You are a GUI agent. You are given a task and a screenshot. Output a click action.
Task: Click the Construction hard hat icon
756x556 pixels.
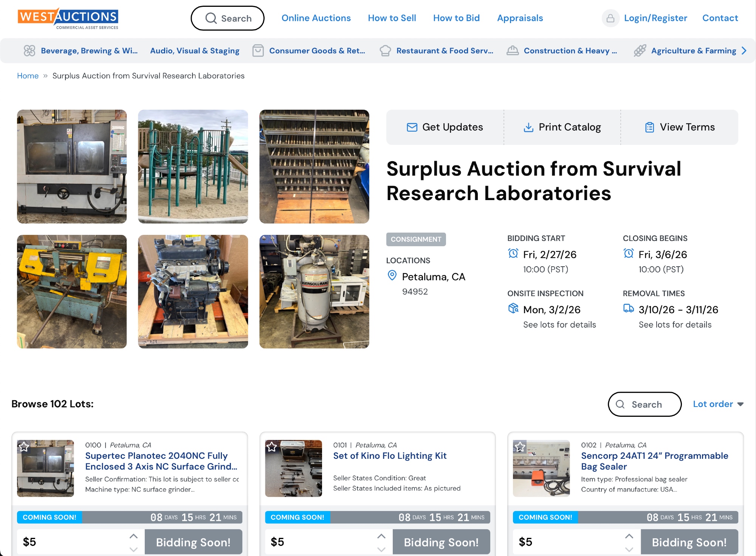click(x=513, y=51)
